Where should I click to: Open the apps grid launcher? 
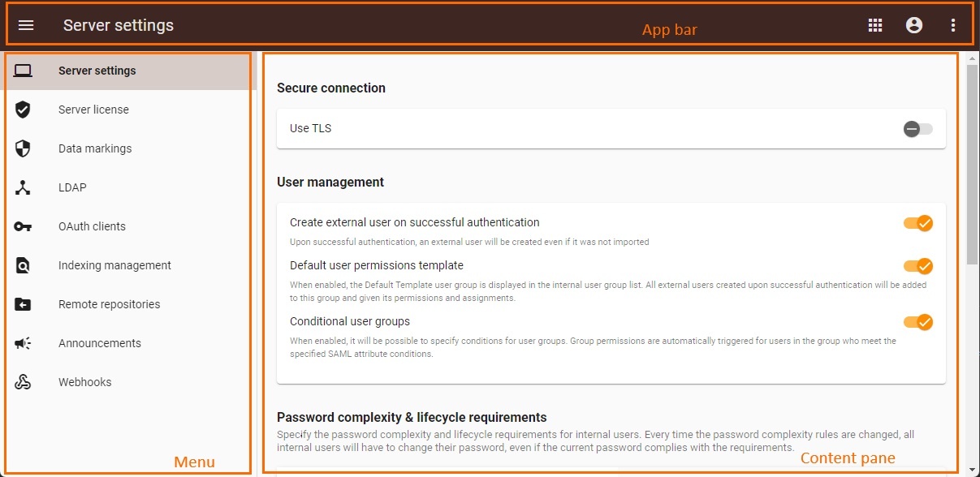pos(875,25)
